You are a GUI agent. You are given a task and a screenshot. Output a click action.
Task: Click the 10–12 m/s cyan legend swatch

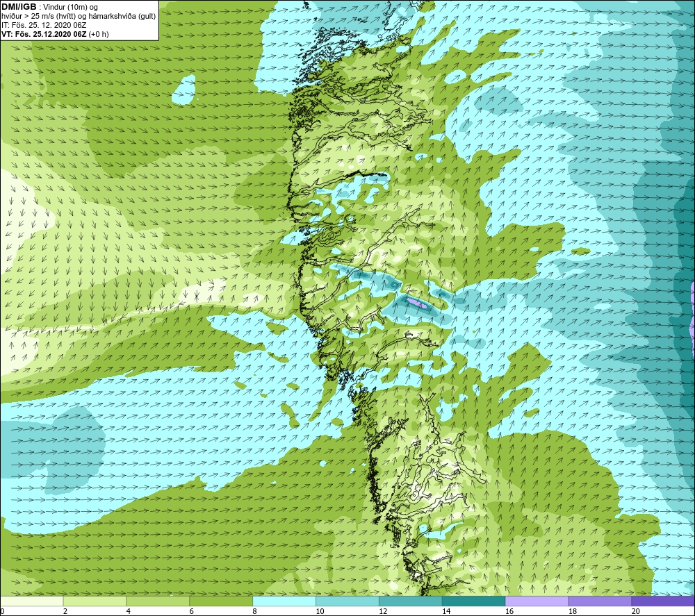(347, 601)
